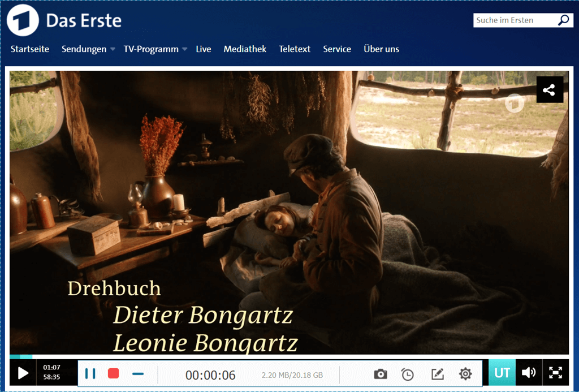Open recorder settings gear
Screen dimensions: 579x392
(x=465, y=374)
